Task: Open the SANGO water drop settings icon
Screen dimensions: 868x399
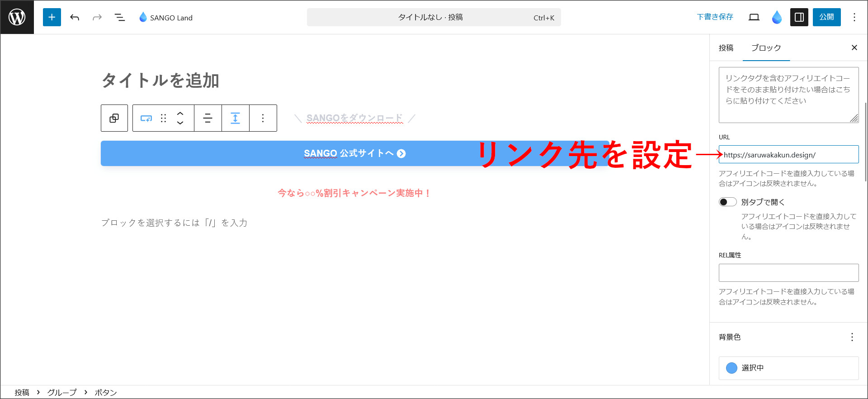Action: pyautogui.click(x=777, y=17)
